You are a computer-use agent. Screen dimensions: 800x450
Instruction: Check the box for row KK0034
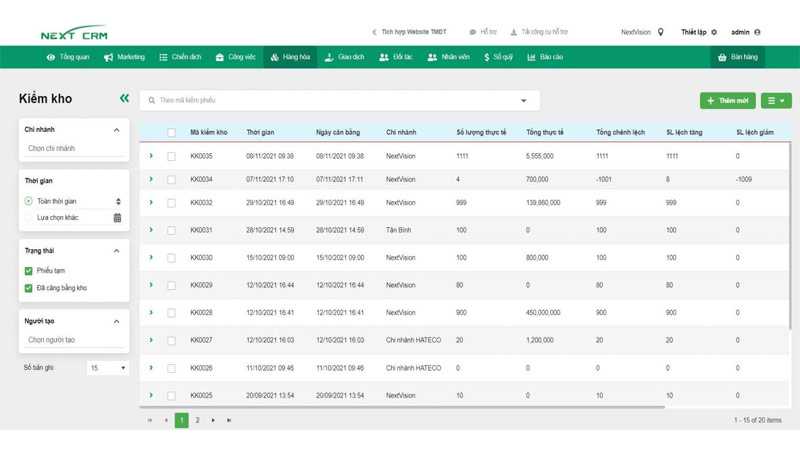click(171, 180)
